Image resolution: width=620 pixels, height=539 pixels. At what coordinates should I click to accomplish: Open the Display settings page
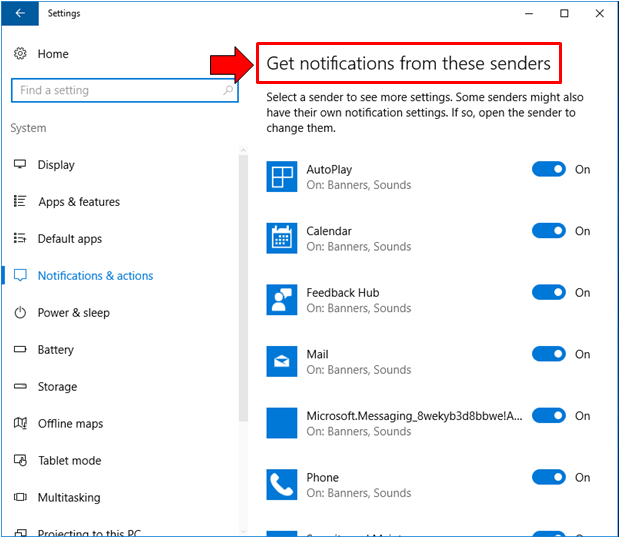pyautogui.click(x=56, y=165)
